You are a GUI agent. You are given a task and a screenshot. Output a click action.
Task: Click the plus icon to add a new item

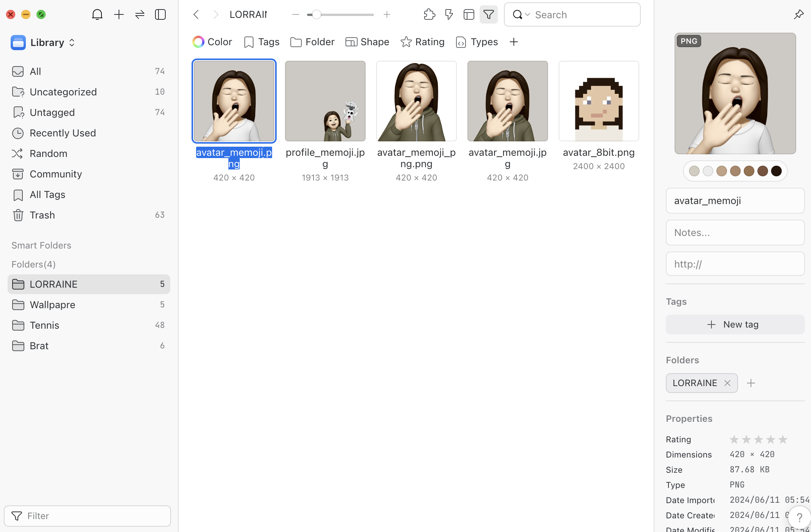click(x=119, y=14)
